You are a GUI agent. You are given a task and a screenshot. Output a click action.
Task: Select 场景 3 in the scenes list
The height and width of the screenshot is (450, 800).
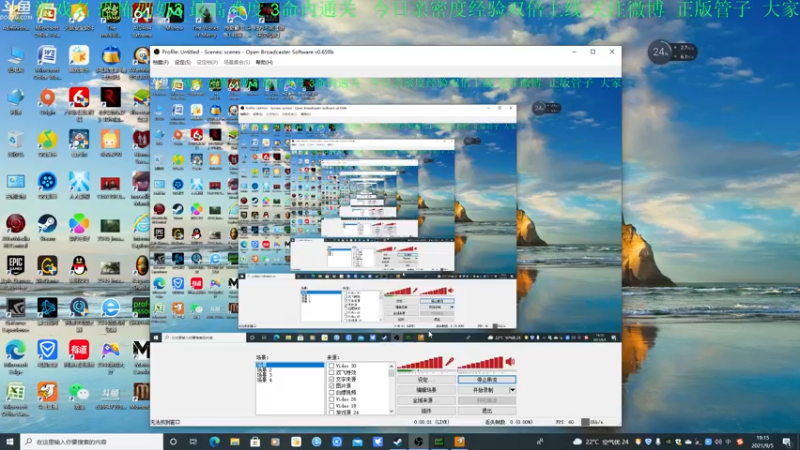(x=264, y=375)
